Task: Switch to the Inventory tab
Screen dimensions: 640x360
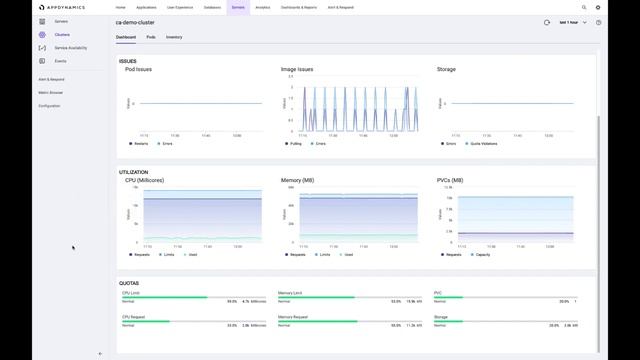Action: coord(174,37)
